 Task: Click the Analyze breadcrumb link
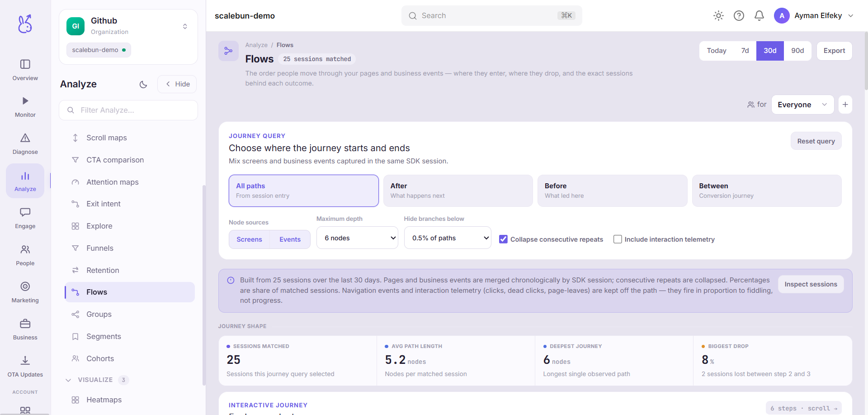coord(256,45)
